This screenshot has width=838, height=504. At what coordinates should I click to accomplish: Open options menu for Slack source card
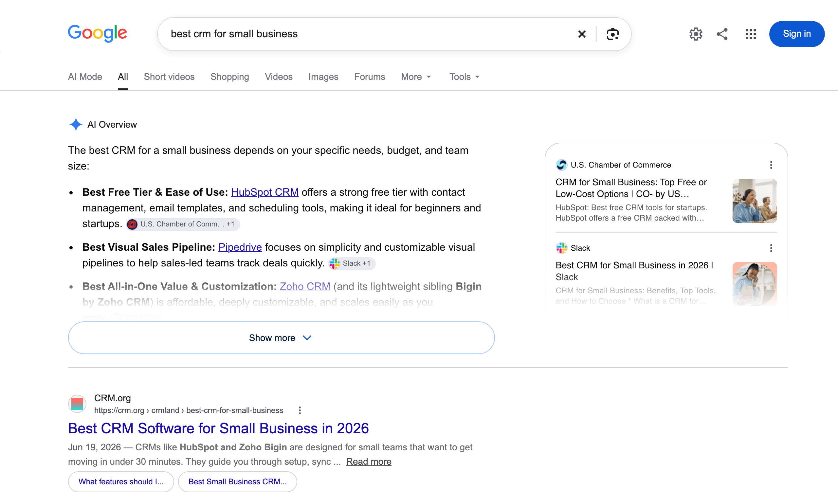771,248
